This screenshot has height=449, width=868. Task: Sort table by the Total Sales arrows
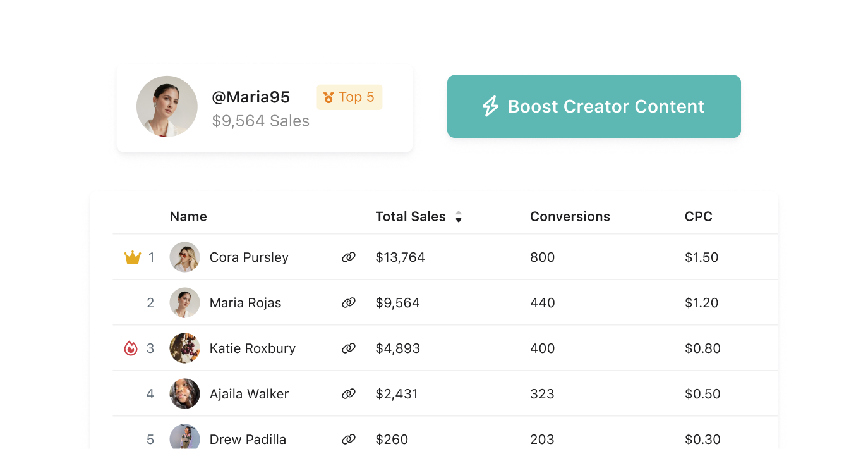[459, 217]
